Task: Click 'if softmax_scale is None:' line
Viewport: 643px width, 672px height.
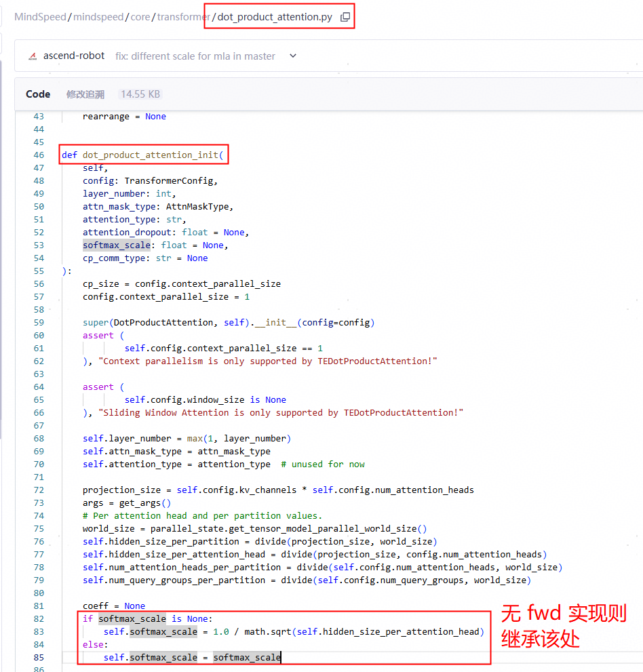Action: [x=147, y=619]
